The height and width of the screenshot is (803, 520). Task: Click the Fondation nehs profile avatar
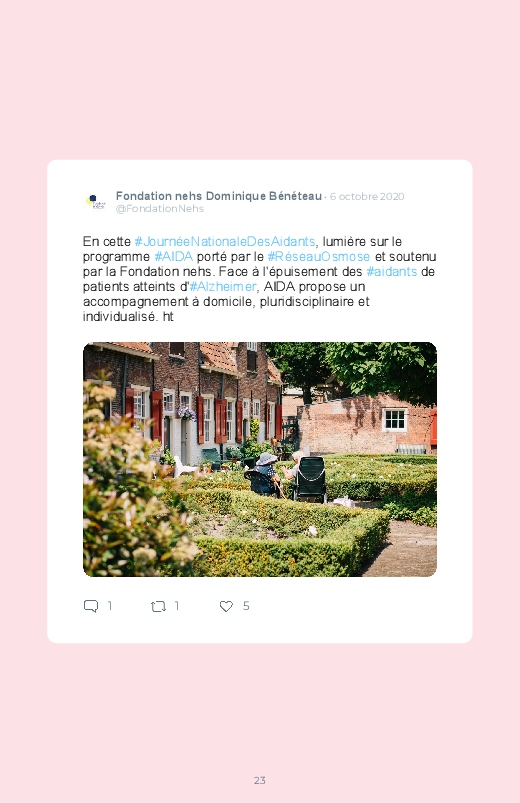pos(95,202)
